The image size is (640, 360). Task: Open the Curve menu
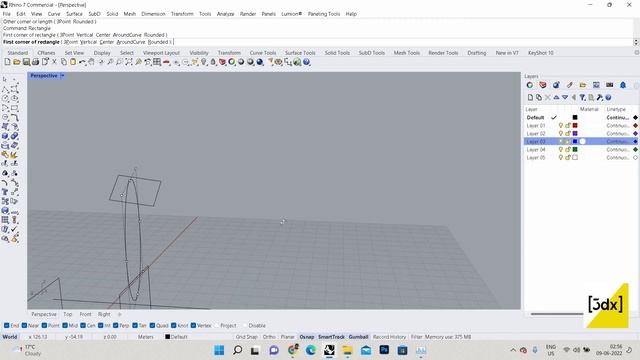pos(54,14)
